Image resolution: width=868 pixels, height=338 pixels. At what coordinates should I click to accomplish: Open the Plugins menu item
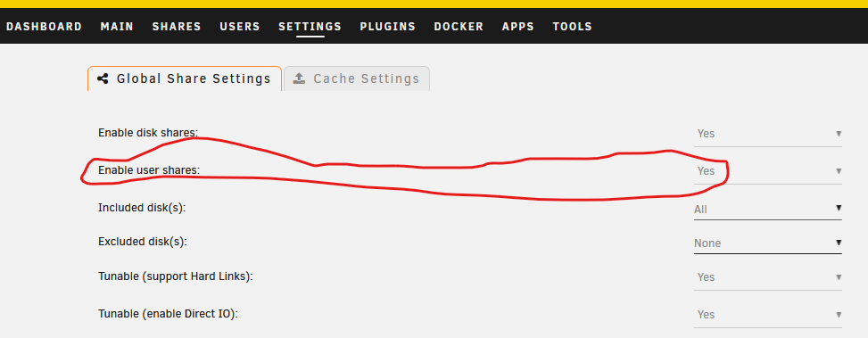387,27
